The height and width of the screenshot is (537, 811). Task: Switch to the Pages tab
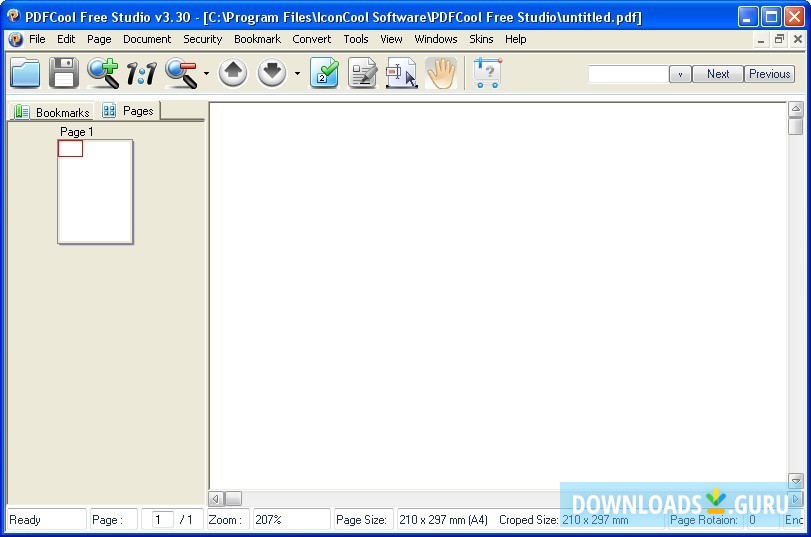pyautogui.click(x=128, y=111)
